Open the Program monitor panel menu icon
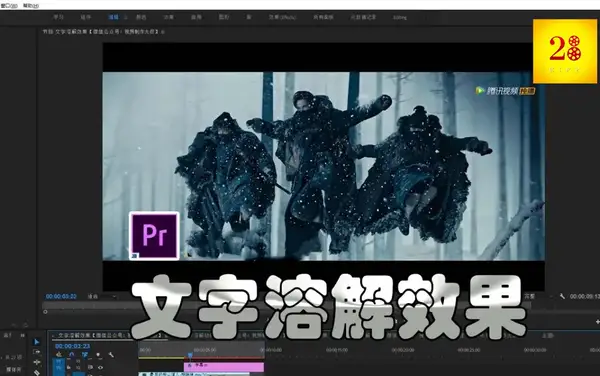 click(x=163, y=32)
